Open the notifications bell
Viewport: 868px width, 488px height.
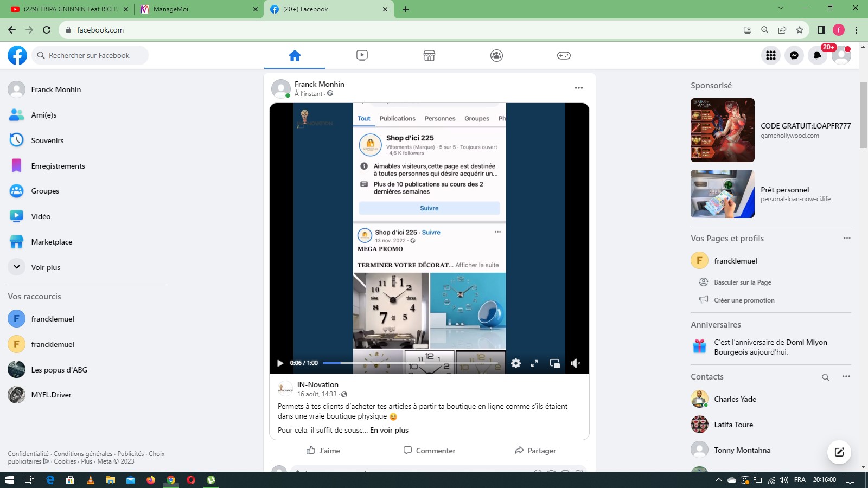pos(818,55)
